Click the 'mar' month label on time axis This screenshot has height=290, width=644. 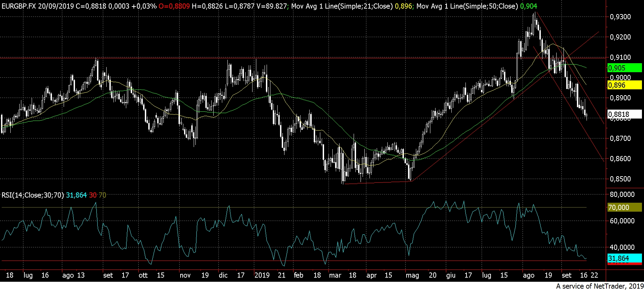pyautogui.click(x=335, y=275)
